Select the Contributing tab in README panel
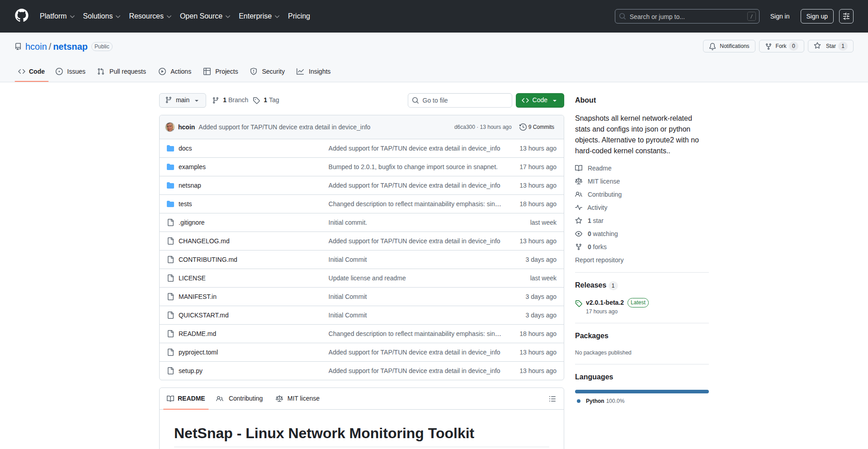This screenshot has height=449, width=868. (x=240, y=398)
